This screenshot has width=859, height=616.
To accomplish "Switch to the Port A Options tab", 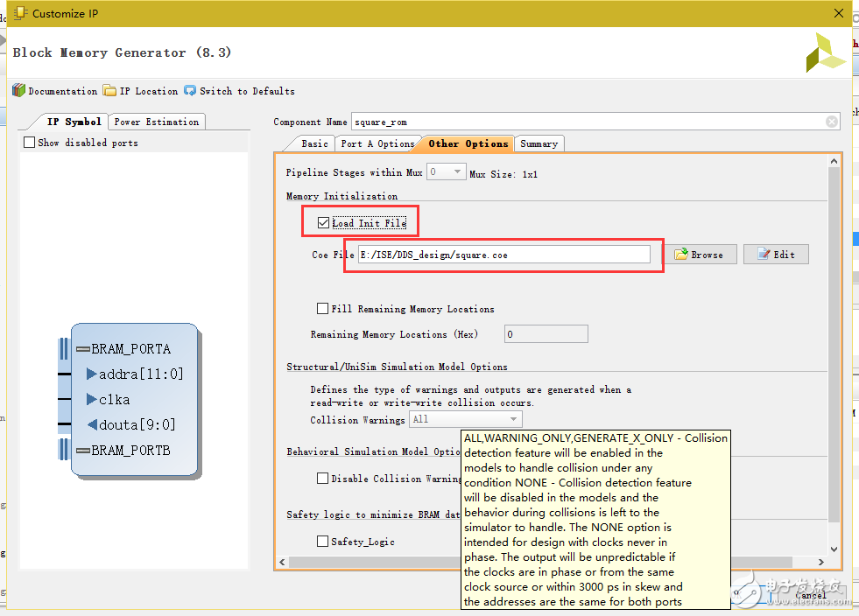I will [x=377, y=143].
